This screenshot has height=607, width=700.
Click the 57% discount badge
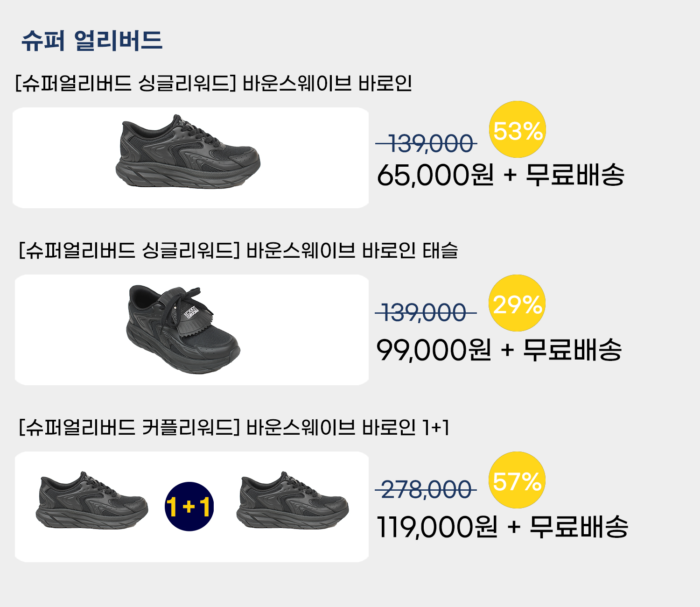point(517,480)
